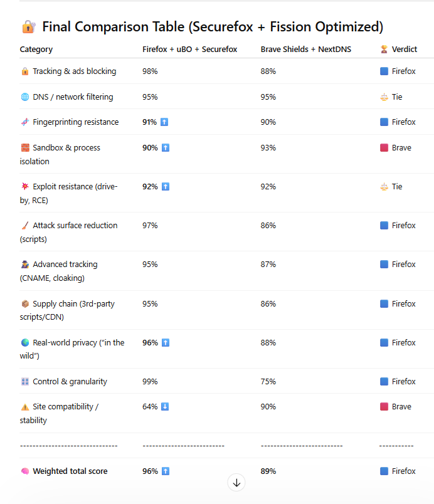
Task: Click the 99% Control & granularity score
Action: pos(150,382)
